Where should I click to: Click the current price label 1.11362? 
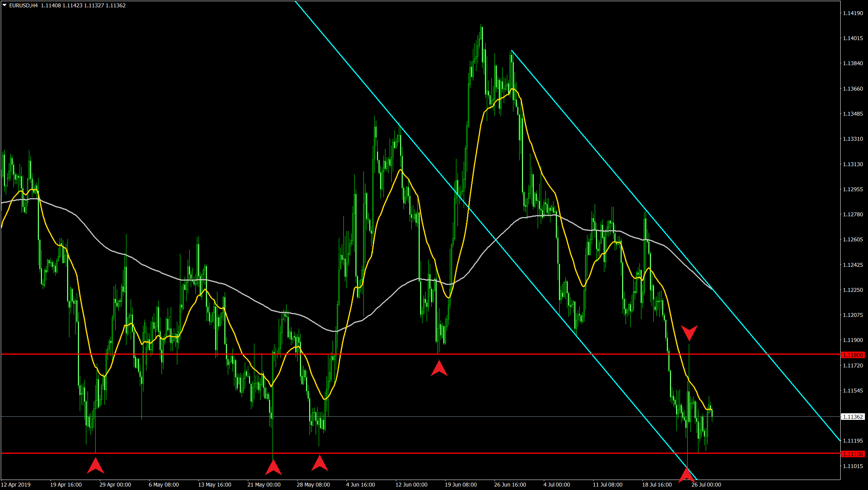pyautogui.click(x=853, y=417)
